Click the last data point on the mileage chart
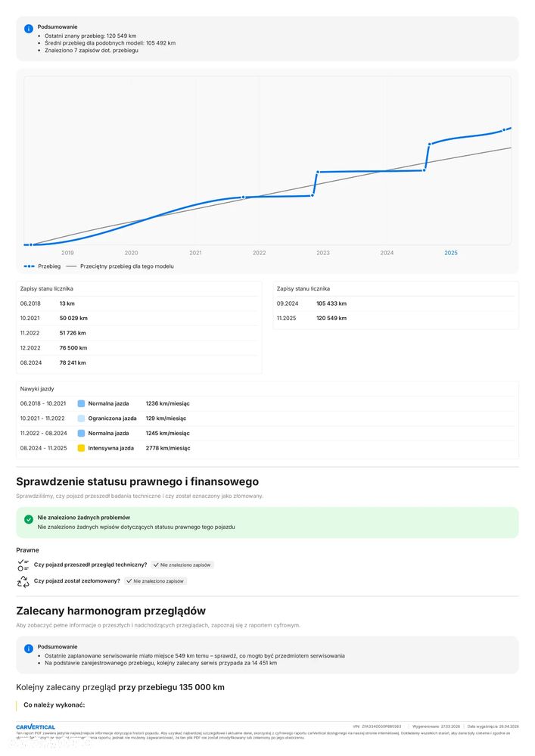Screen dimensions: 535x756 coord(504,130)
